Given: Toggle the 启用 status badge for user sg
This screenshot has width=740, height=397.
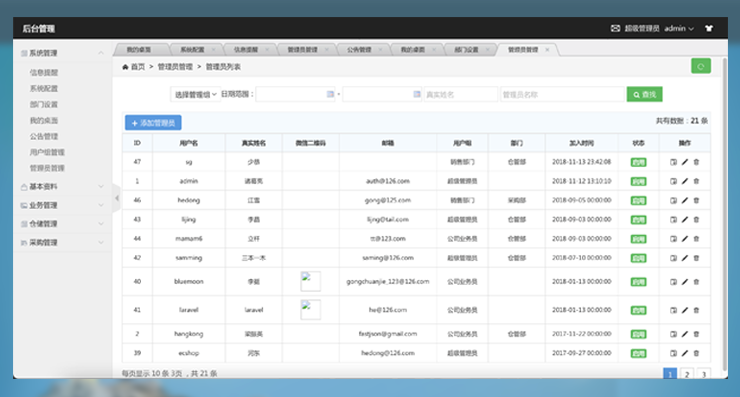Looking at the screenshot, I should click(x=639, y=162).
